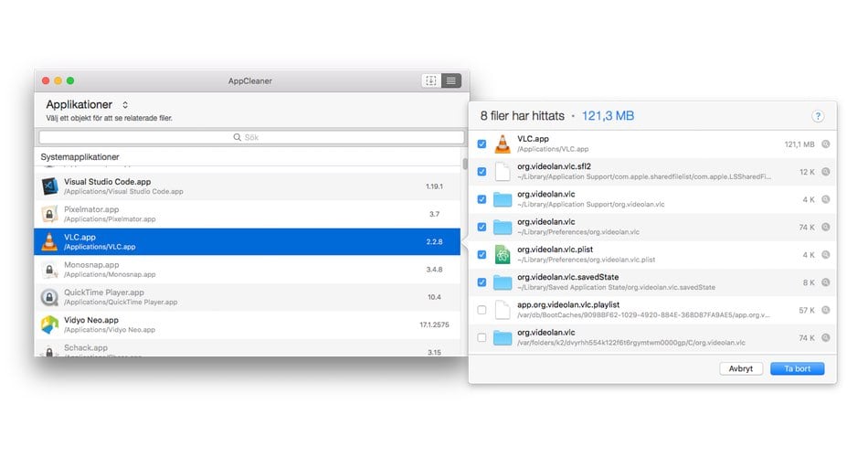Click the 8 filer har hittats heading
Viewport: 868px width, 457px height.
[522, 116]
